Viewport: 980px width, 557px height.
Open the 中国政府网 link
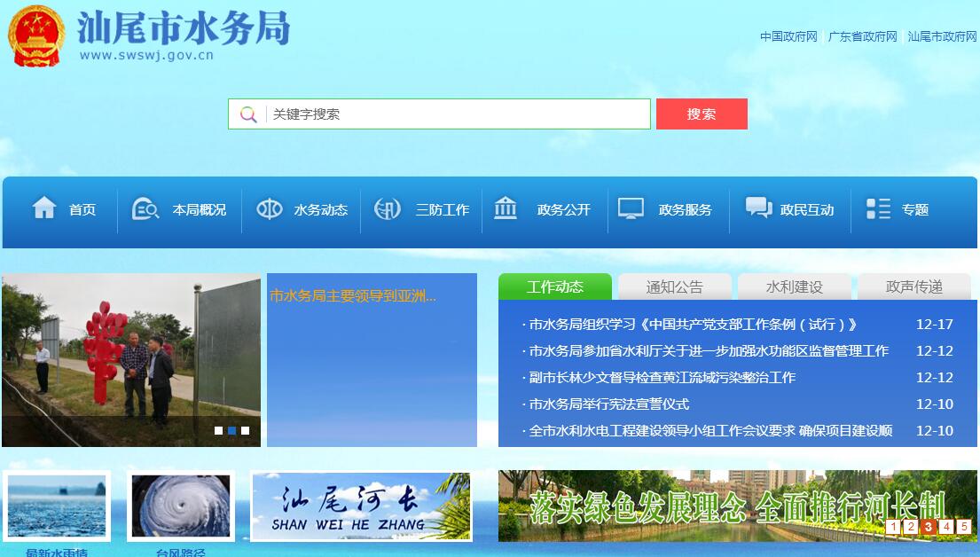[788, 36]
